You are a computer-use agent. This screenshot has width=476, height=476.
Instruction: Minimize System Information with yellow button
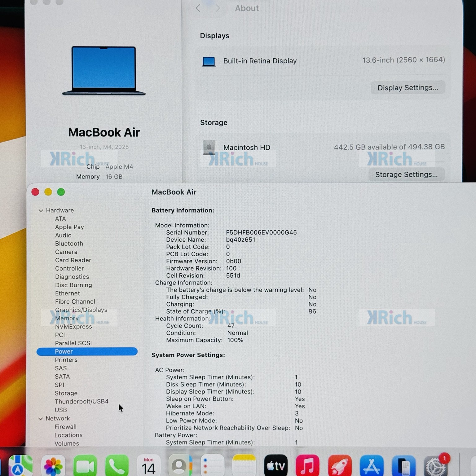click(48, 192)
